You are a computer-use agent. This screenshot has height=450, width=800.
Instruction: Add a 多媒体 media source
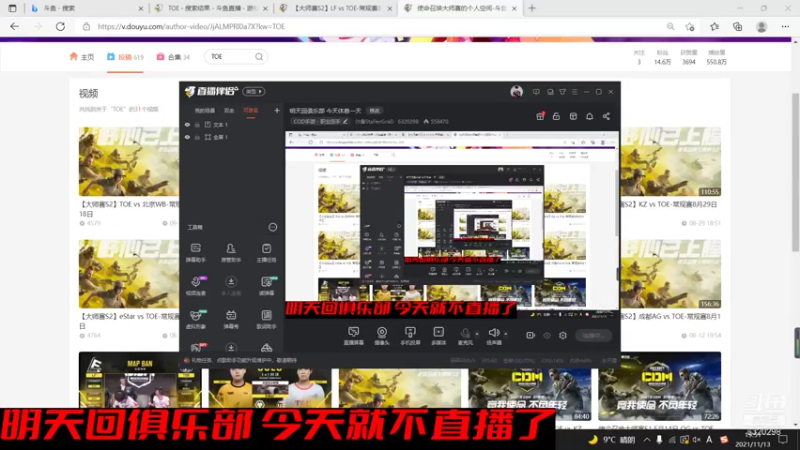pyautogui.click(x=439, y=336)
